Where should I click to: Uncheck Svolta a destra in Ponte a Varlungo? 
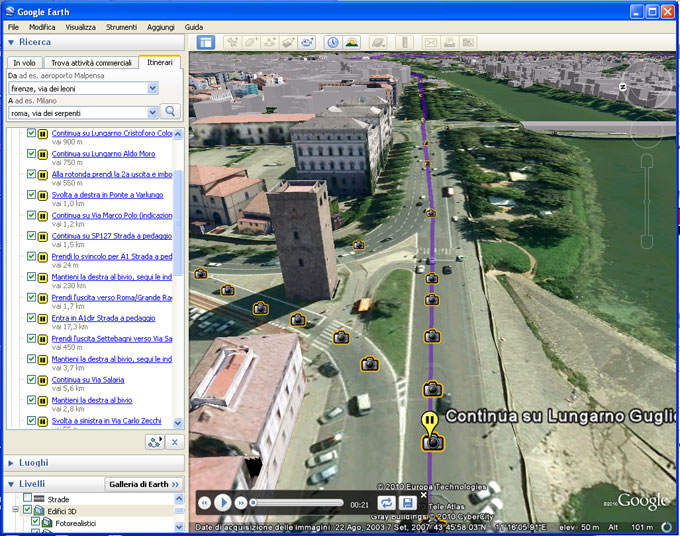click(31, 194)
